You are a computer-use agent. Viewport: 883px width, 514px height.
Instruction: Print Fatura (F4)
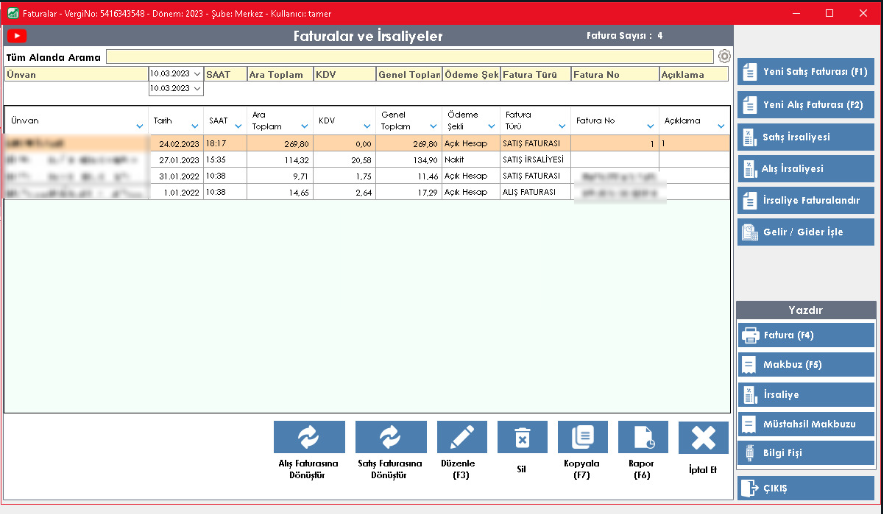click(x=805, y=335)
